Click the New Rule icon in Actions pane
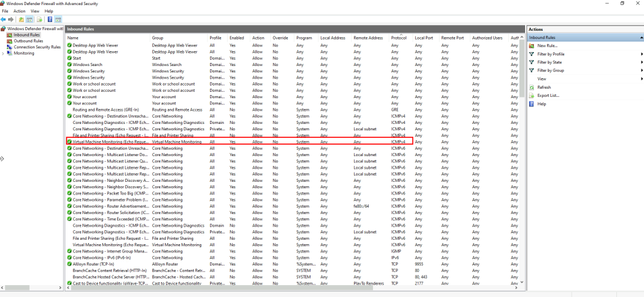The image size is (644, 297). [531, 45]
